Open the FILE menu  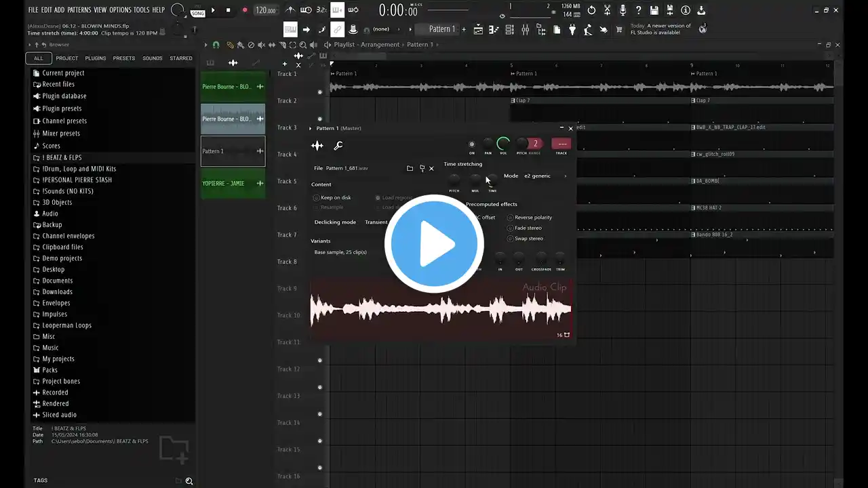click(x=33, y=10)
